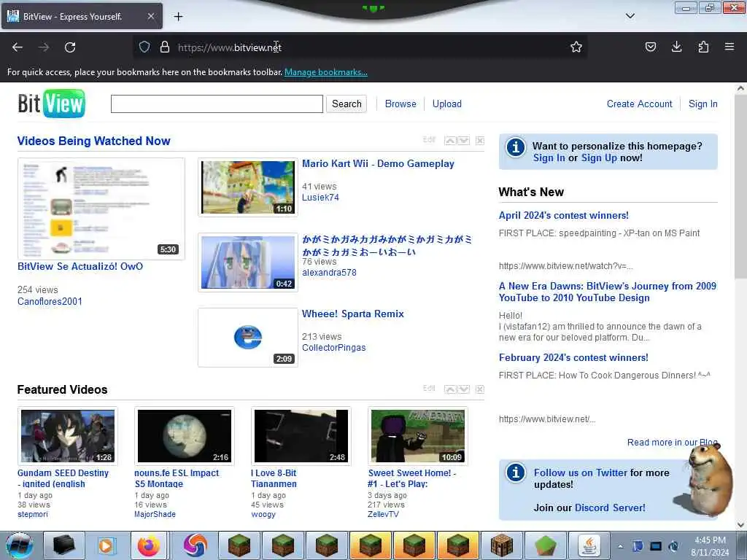Select the BitView - Express Yourself tab

(82, 17)
